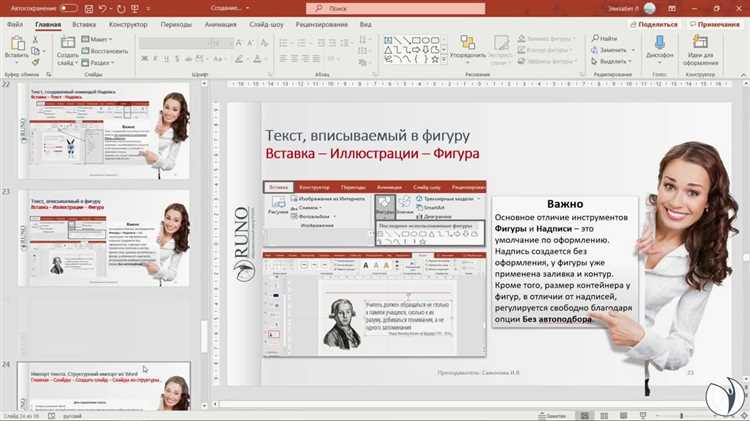Screen dimensions: 750x421
Task: Toggle Italic (К) formatting
Action: tap(155, 59)
